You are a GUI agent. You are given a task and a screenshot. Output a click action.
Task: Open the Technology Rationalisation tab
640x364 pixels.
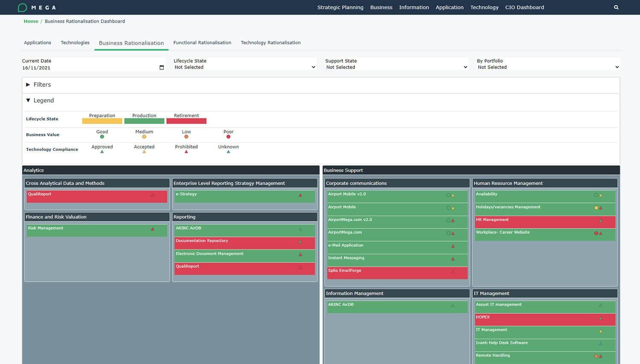tap(271, 43)
